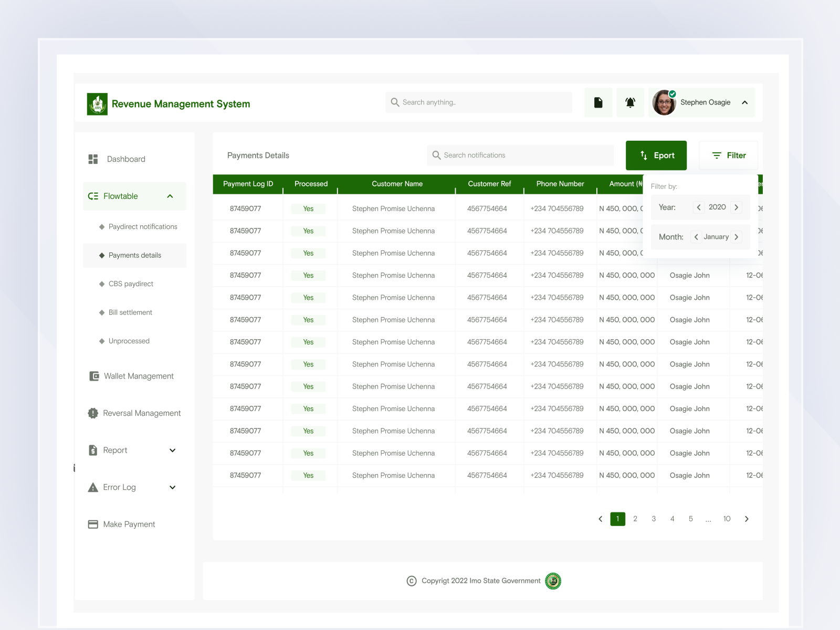Select the Payments details filter diamond marker
Screen dimensions: 840x630
pos(101,255)
